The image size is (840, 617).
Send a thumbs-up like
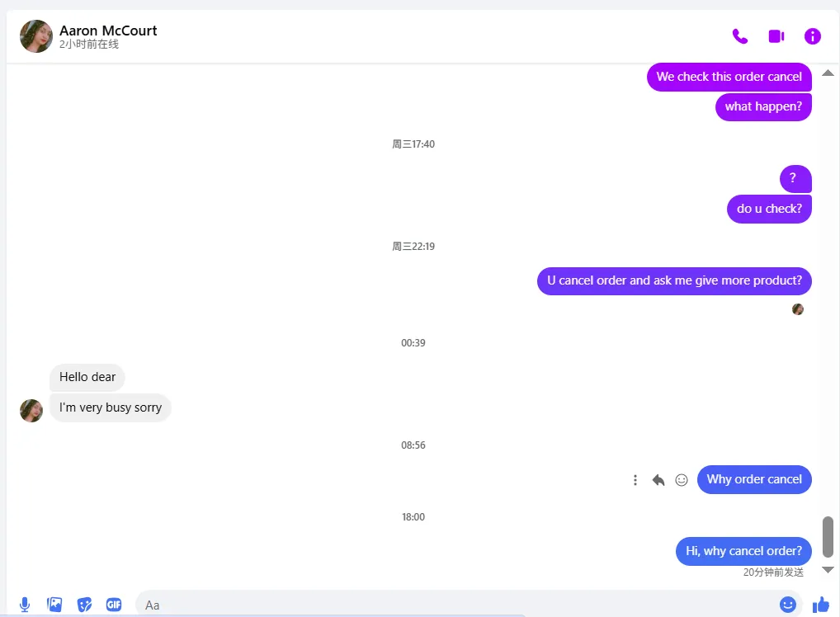tap(820, 605)
